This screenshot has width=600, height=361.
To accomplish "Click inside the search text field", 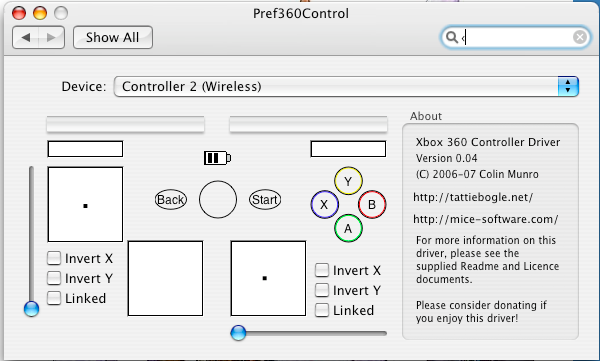I will [517, 37].
